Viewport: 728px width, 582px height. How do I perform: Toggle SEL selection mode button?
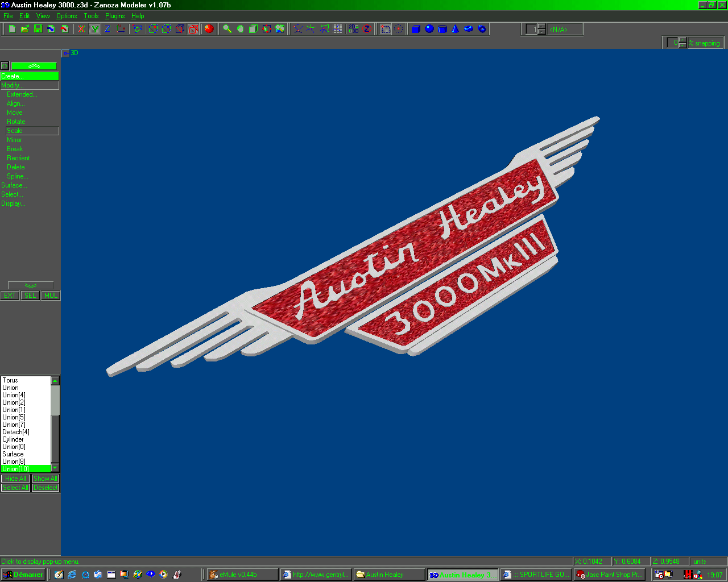click(30, 296)
